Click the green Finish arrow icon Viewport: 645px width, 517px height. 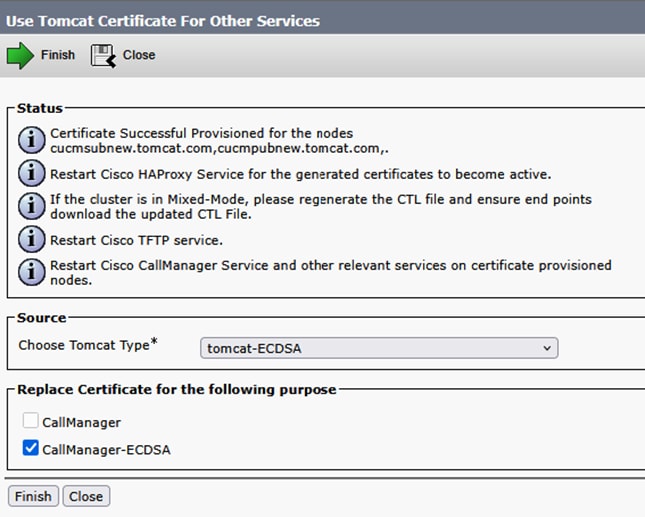20,55
